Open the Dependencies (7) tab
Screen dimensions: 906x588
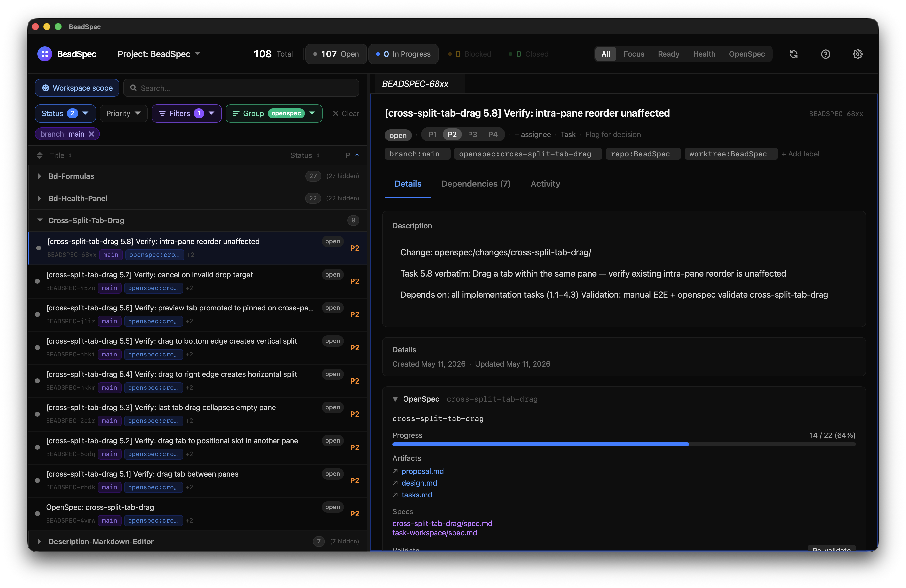475,184
